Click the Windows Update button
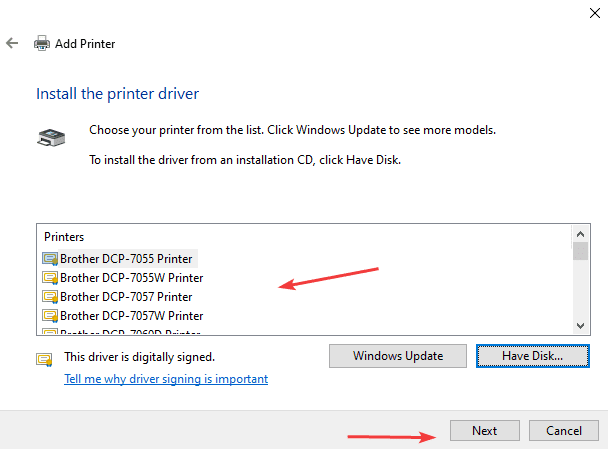608x449 pixels. point(397,355)
